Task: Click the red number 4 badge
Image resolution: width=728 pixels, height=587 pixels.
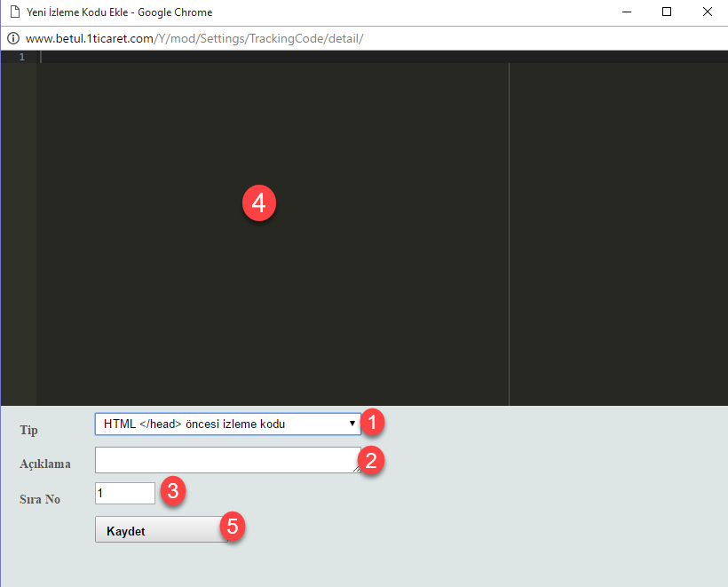Action: 259,202
